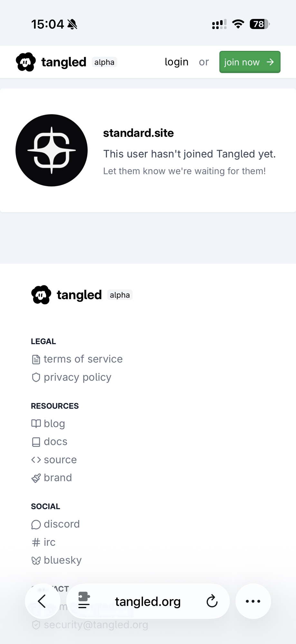Tap the tangled logo in the footer
Viewport: 296px width, 644px height.
(41, 295)
